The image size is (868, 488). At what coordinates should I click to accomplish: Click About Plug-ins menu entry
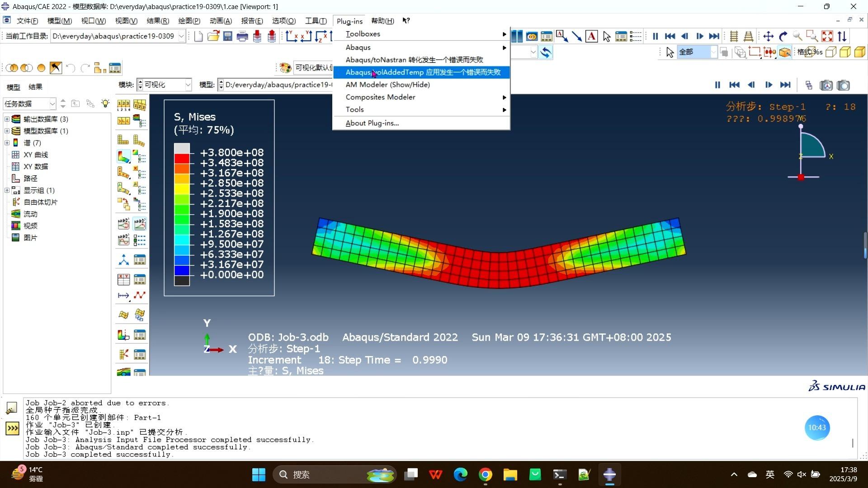[x=372, y=123]
